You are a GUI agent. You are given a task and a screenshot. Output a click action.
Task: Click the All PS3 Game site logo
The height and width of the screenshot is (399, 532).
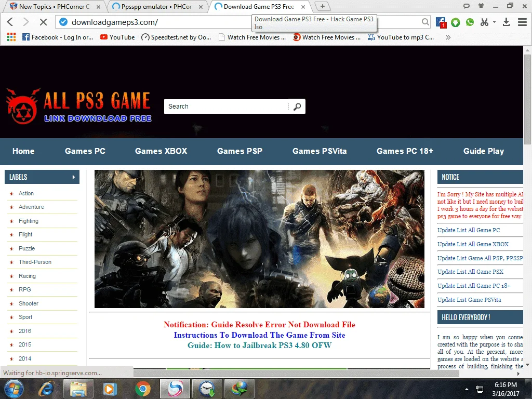[x=79, y=106]
